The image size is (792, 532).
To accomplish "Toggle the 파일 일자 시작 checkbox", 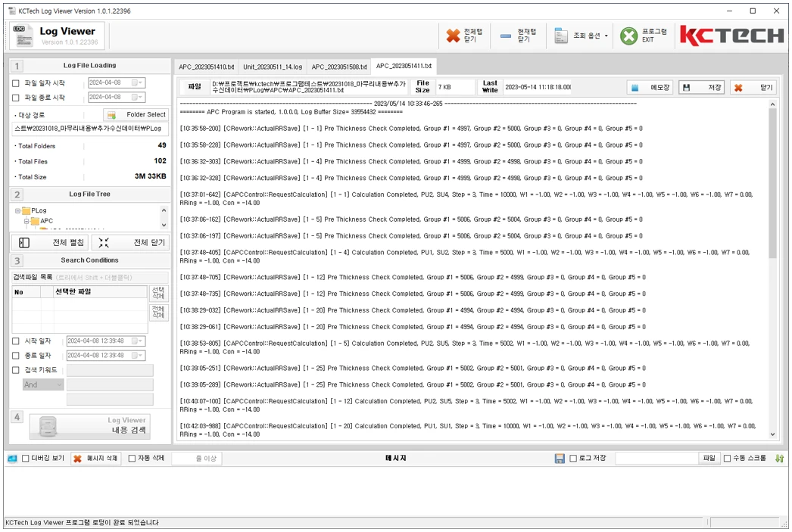I will point(16,82).
